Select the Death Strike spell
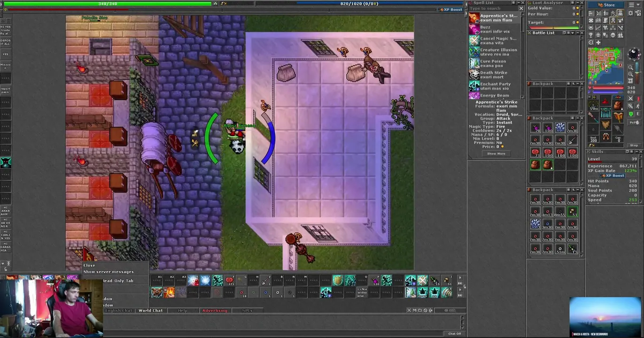 click(x=495, y=75)
